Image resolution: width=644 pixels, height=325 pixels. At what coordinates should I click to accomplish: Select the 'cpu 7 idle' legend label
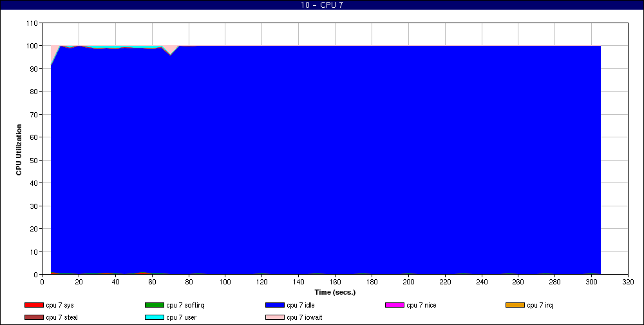[x=301, y=305]
